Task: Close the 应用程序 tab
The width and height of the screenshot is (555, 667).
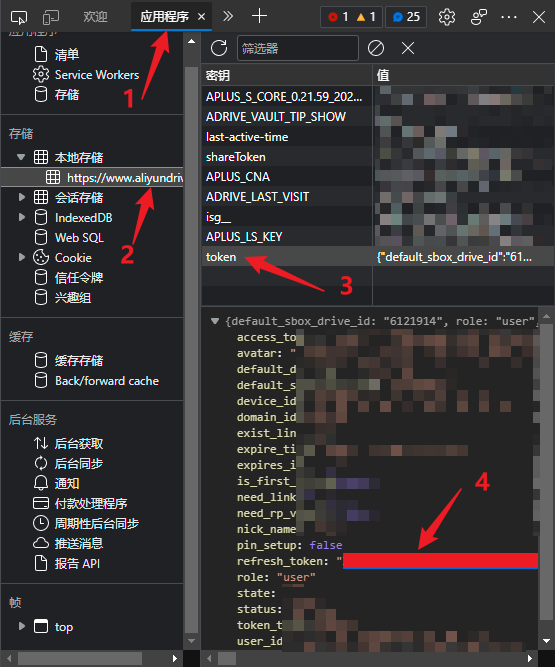Action: coord(202,17)
